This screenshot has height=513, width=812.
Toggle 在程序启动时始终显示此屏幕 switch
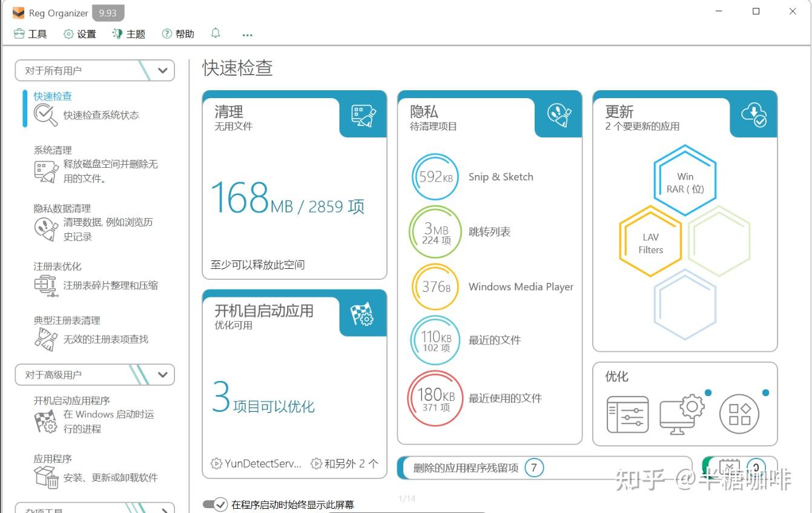(215, 505)
